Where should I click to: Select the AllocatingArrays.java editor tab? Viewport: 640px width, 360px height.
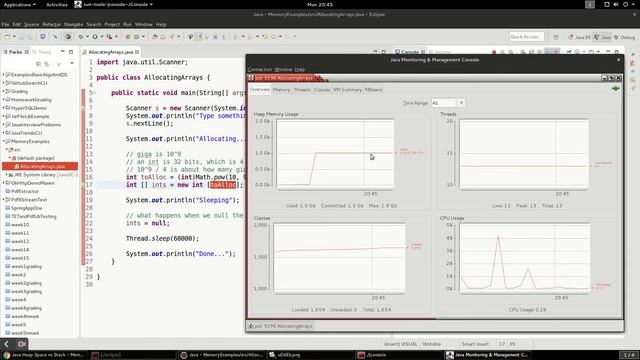[x=111, y=52]
